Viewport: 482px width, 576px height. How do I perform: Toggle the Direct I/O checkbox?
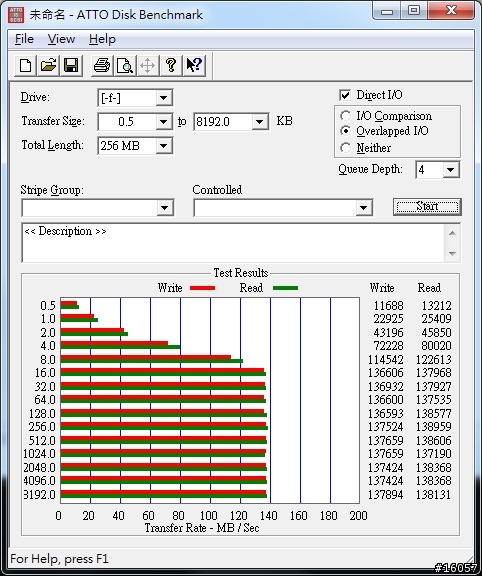tap(345, 95)
